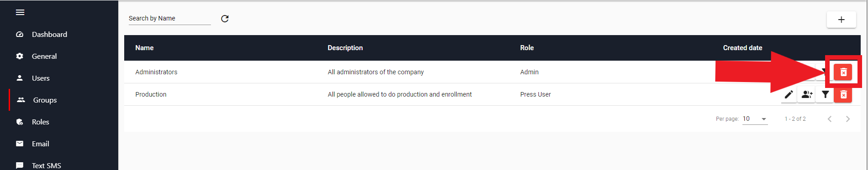Screen dimensions: 868x170
Task: Refresh the groups list
Action: pyautogui.click(x=225, y=19)
